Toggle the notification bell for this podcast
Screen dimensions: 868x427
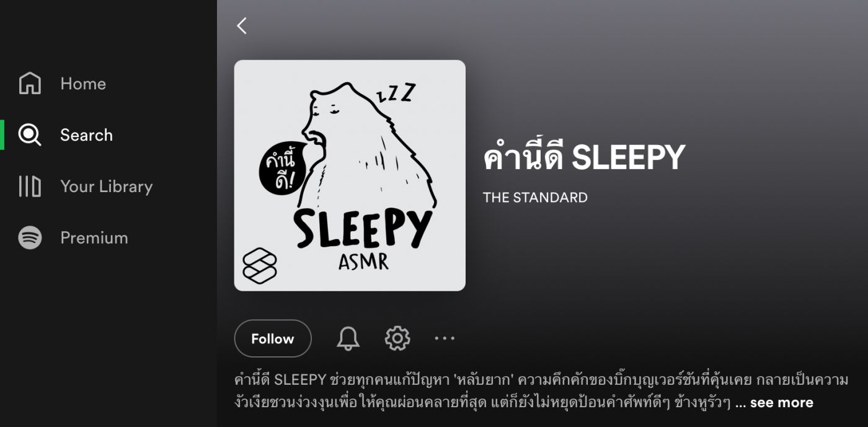click(x=348, y=338)
